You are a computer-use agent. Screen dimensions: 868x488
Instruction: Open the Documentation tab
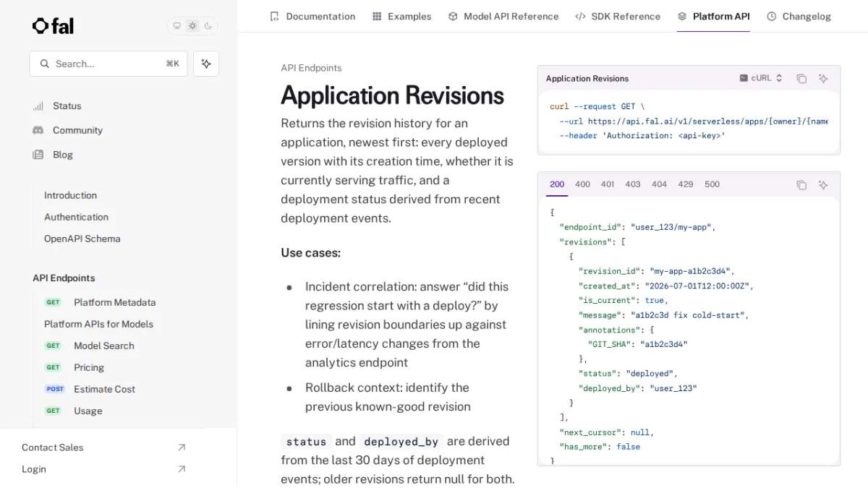312,16
